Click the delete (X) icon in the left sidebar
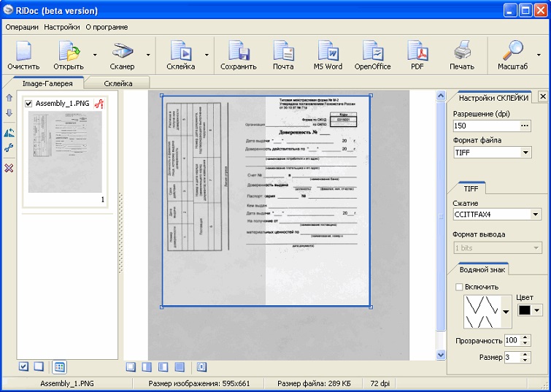Viewport: 551px width, 392px height. 9,168
